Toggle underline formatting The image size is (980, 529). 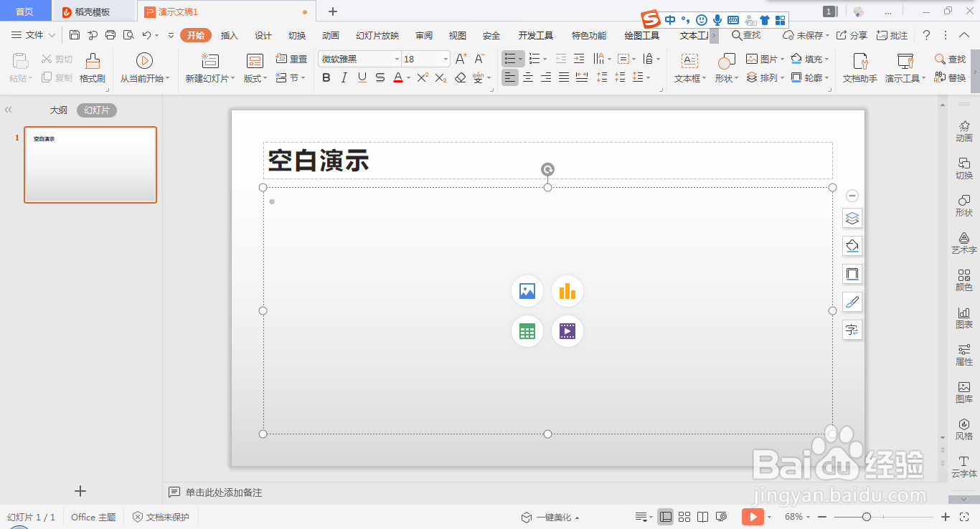pyautogui.click(x=362, y=77)
